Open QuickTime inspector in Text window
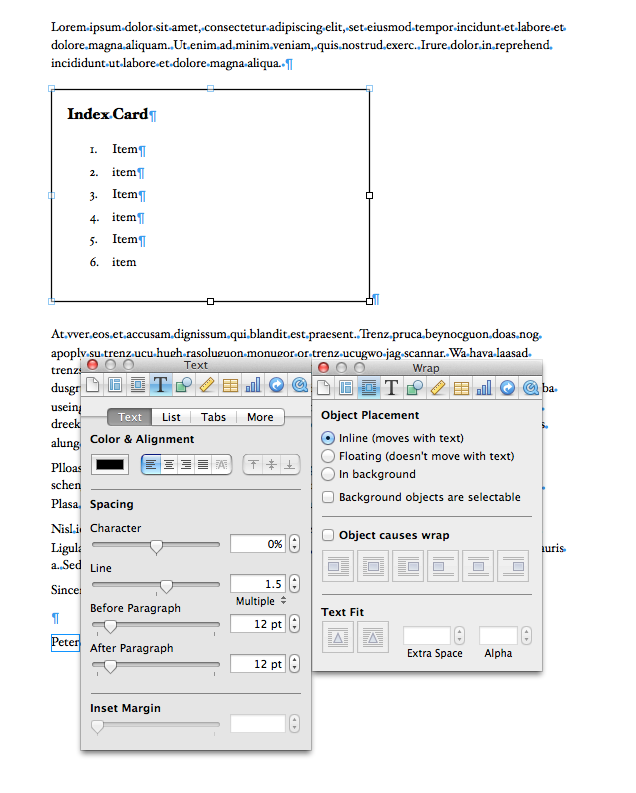This screenshot has height=793, width=636. click(x=300, y=385)
